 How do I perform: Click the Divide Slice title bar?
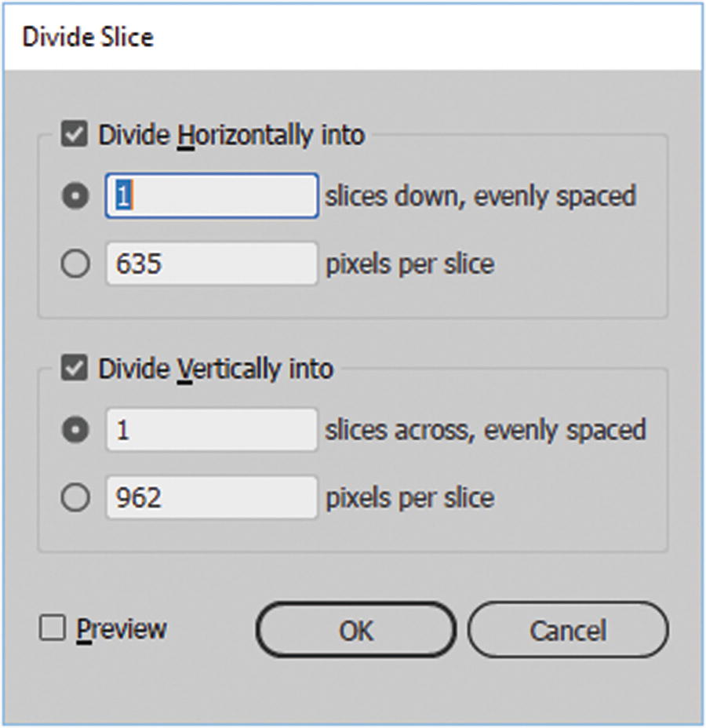(353, 38)
